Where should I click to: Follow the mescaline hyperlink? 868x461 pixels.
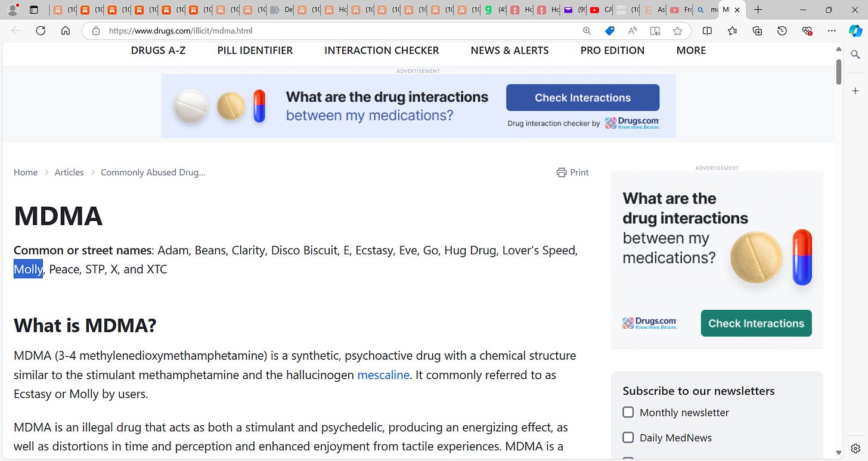(x=383, y=375)
